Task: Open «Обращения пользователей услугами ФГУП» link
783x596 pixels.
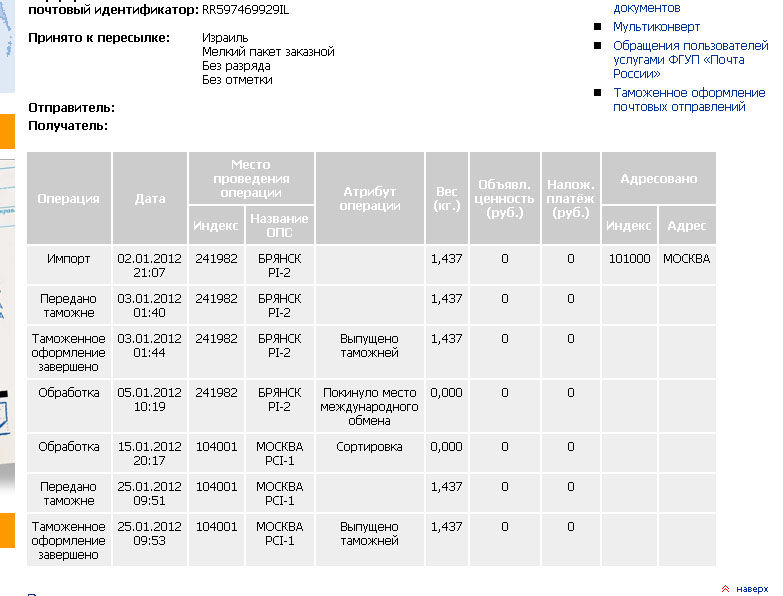Action: click(x=689, y=59)
